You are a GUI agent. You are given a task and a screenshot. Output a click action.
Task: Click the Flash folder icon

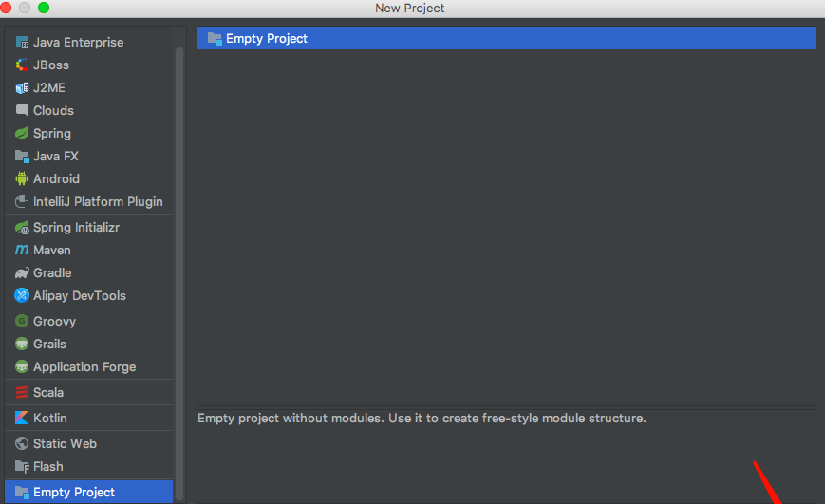(22, 467)
